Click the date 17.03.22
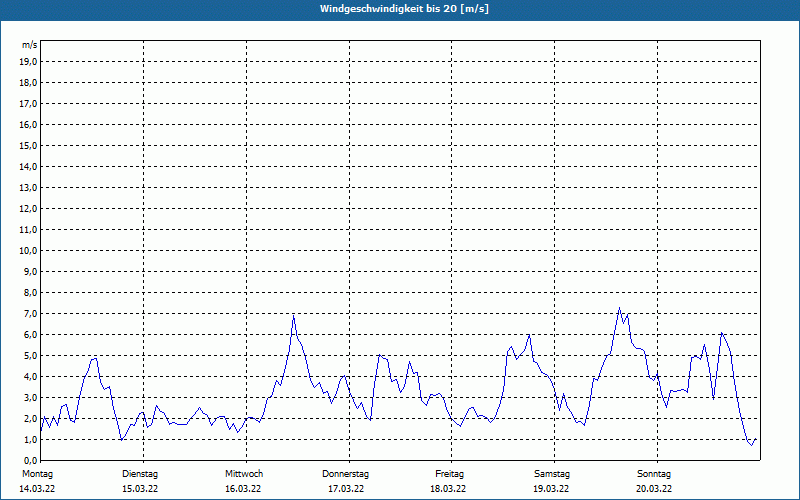The height and width of the screenshot is (500, 800). pyautogui.click(x=346, y=489)
